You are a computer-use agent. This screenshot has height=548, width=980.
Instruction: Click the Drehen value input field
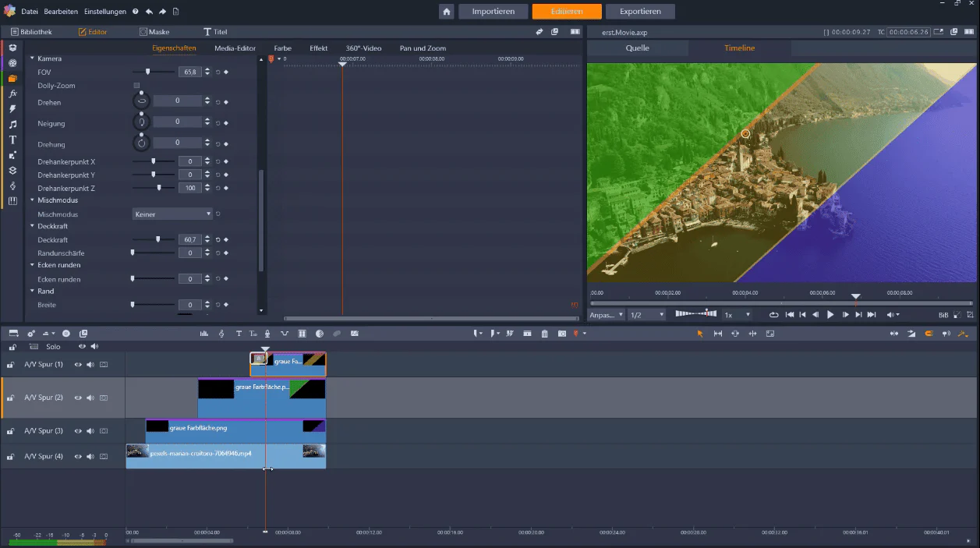coord(177,101)
